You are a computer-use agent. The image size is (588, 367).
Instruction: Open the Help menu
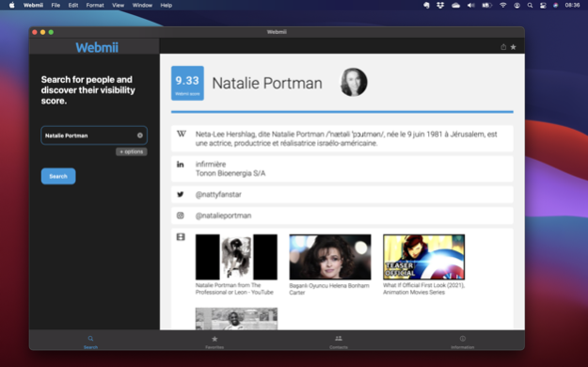coord(167,6)
